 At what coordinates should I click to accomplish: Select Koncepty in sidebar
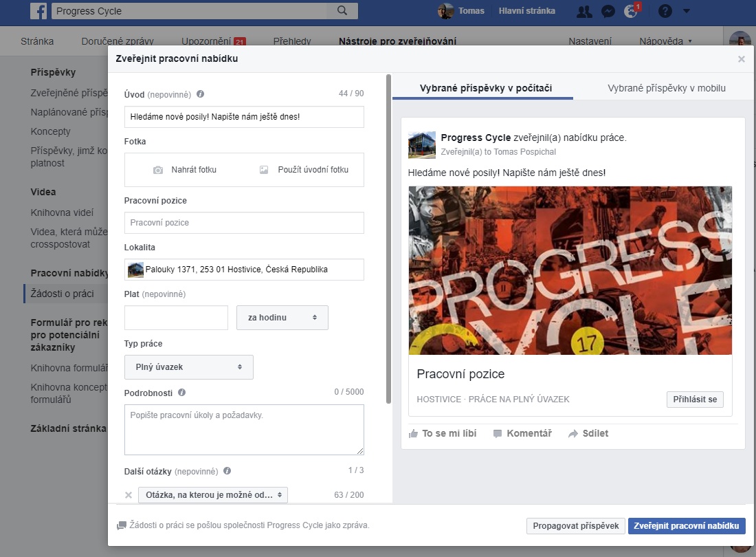click(51, 131)
